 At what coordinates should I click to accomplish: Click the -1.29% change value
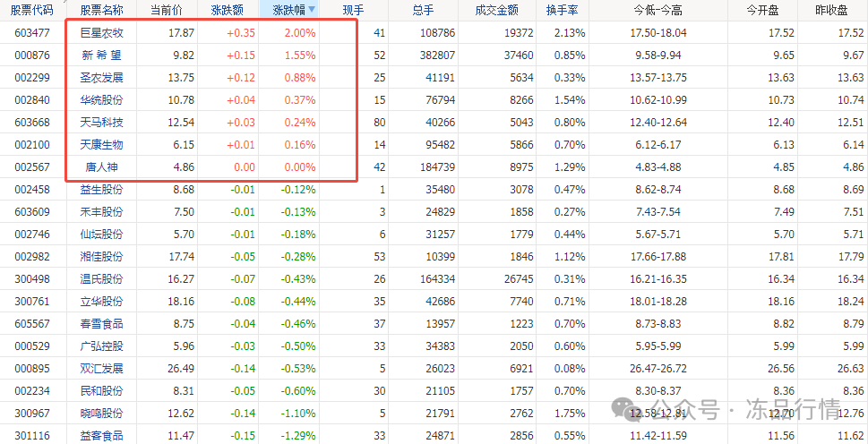click(x=297, y=436)
